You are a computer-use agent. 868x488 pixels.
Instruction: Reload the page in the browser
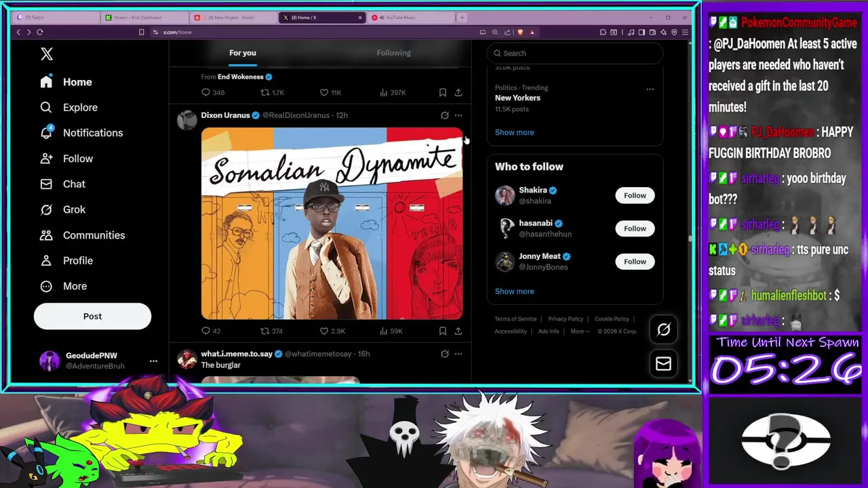(40, 32)
